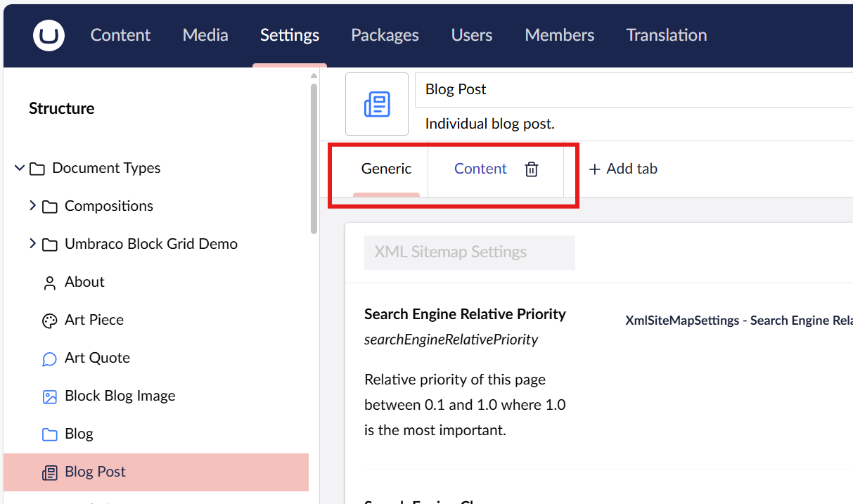Open the Content section
This screenshot has height=504, width=853.
click(x=120, y=35)
